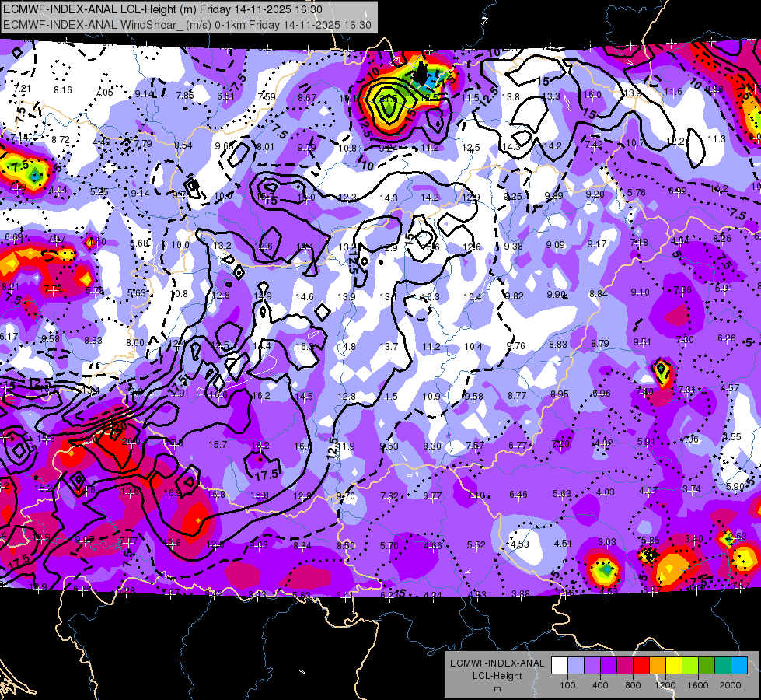Click the 2000 legend tick label
The height and width of the screenshot is (700, 761).
point(731,685)
